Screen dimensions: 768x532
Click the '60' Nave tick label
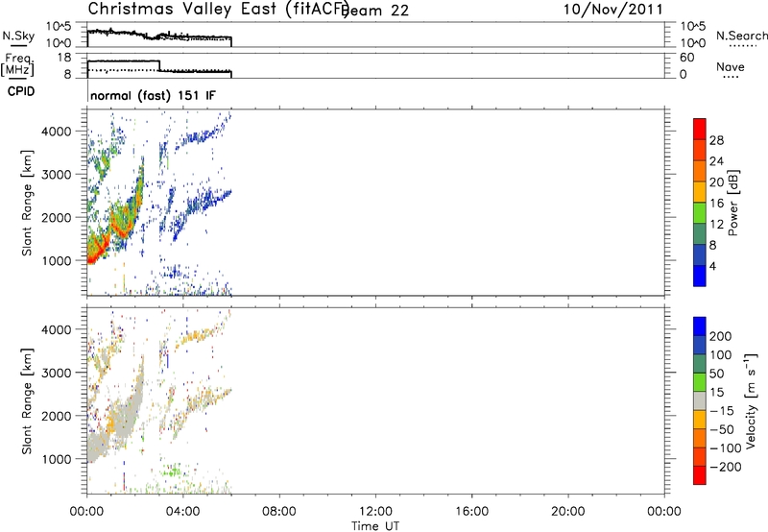click(686, 58)
